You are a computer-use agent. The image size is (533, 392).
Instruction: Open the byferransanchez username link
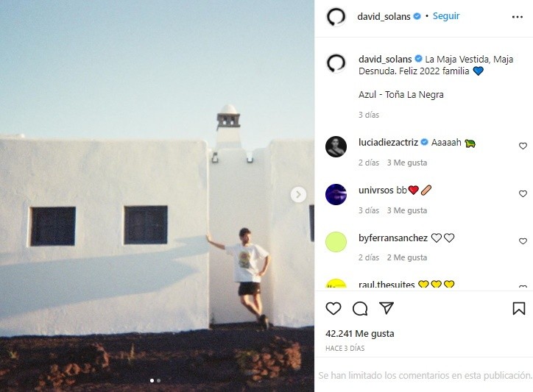[x=393, y=238]
